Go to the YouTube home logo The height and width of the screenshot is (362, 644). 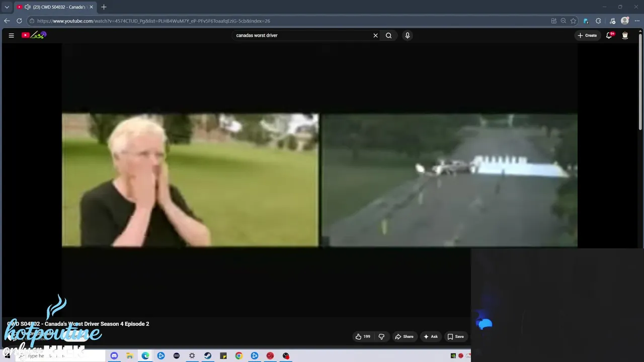(x=34, y=35)
